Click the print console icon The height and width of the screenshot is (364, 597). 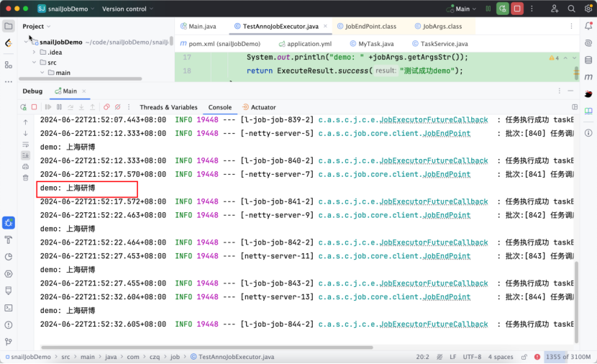[25, 166]
